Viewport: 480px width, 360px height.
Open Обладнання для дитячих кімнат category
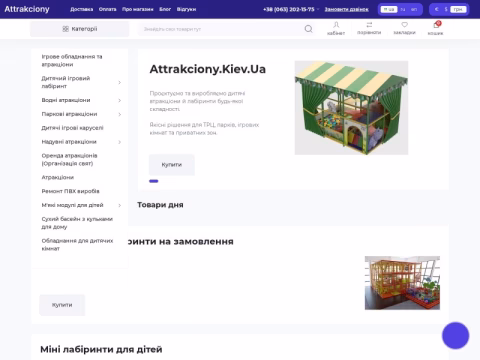(77, 244)
